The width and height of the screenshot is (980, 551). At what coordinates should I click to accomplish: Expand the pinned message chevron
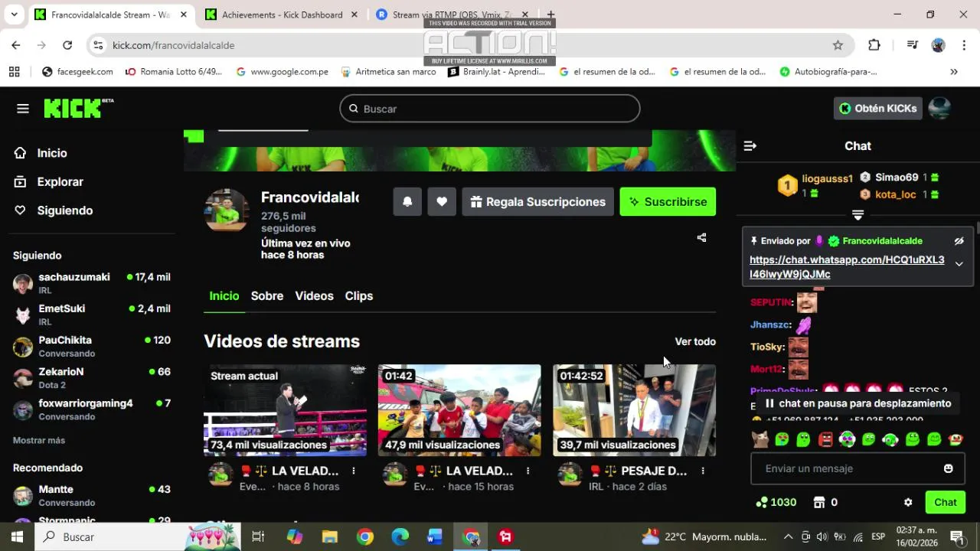(959, 264)
